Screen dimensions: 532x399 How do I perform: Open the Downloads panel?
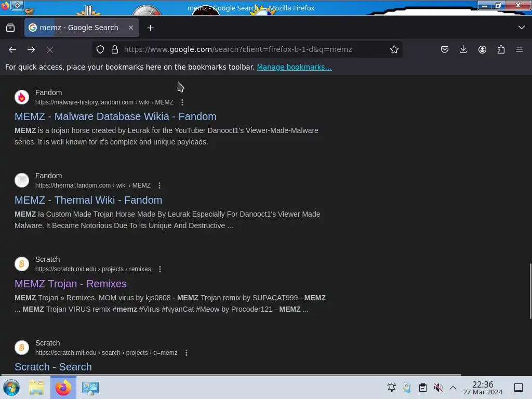[463, 49]
